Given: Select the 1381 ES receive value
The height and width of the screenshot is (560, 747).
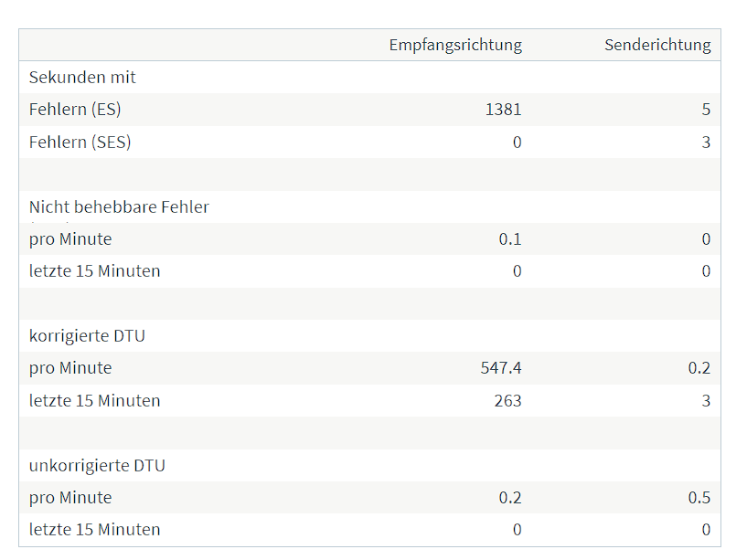Looking at the screenshot, I should click(503, 110).
